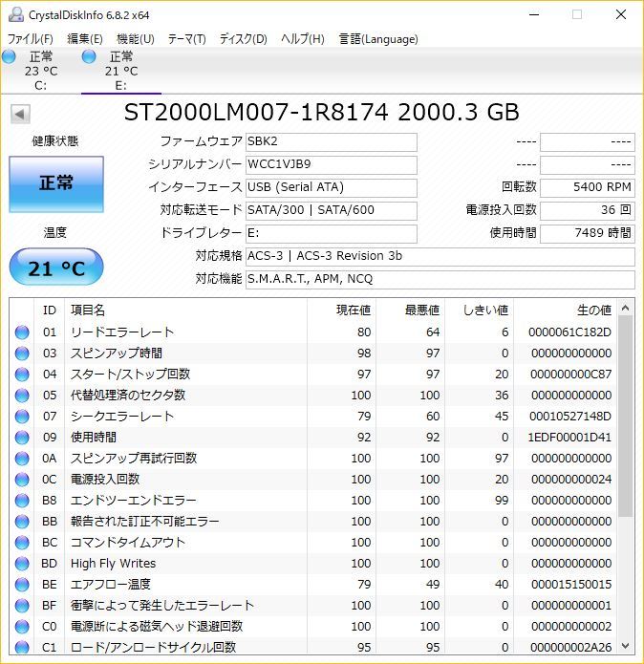Click status orb for BC コマンドタイムアウト
The width and height of the screenshot is (644, 664).
click(22, 543)
